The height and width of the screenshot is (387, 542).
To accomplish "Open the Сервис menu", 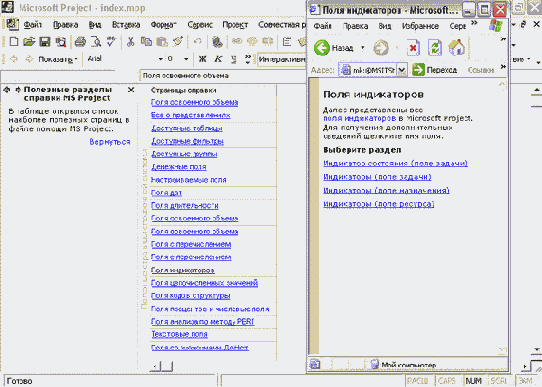I will click(x=200, y=25).
